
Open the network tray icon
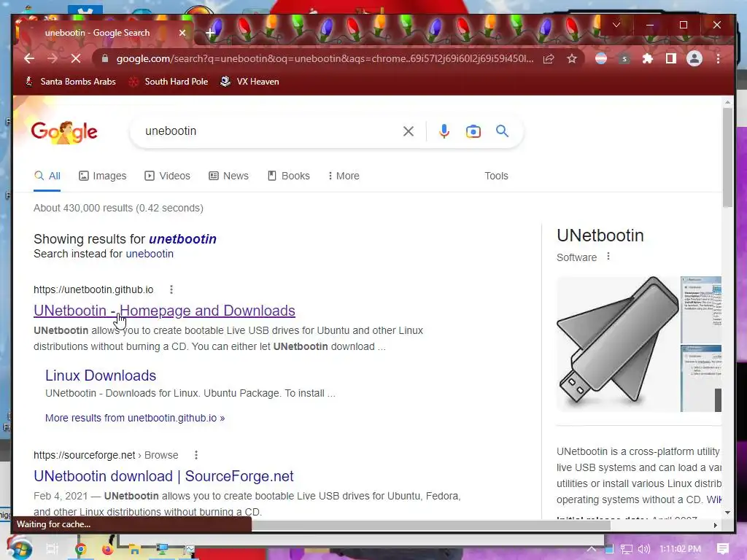[x=627, y=549]
